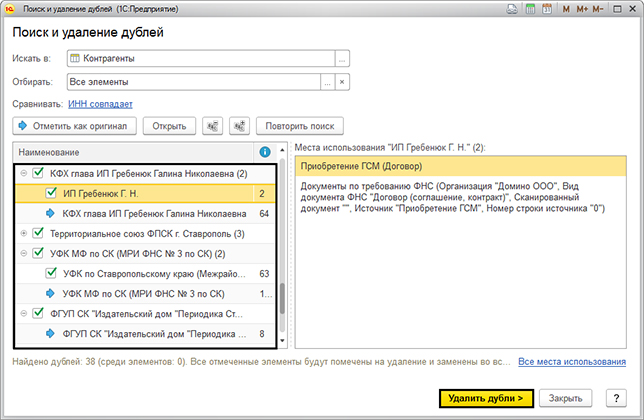Click the expand all groups toolbar icon
644x420 pixels.
point(238,126)
